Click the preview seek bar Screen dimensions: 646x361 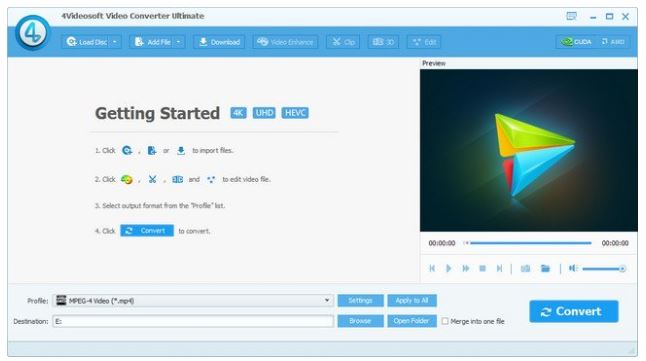[x=529, y=243]
